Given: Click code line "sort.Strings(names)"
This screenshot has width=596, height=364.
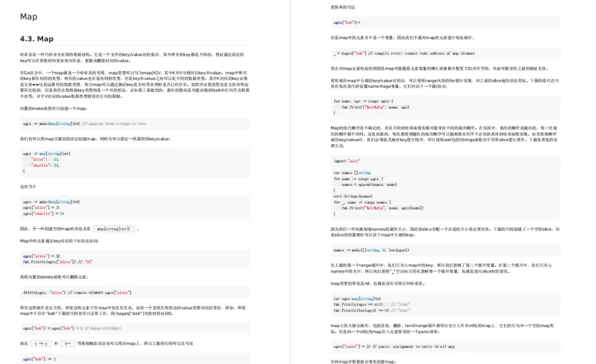Looking at the screenshot, I should point(353,197).
